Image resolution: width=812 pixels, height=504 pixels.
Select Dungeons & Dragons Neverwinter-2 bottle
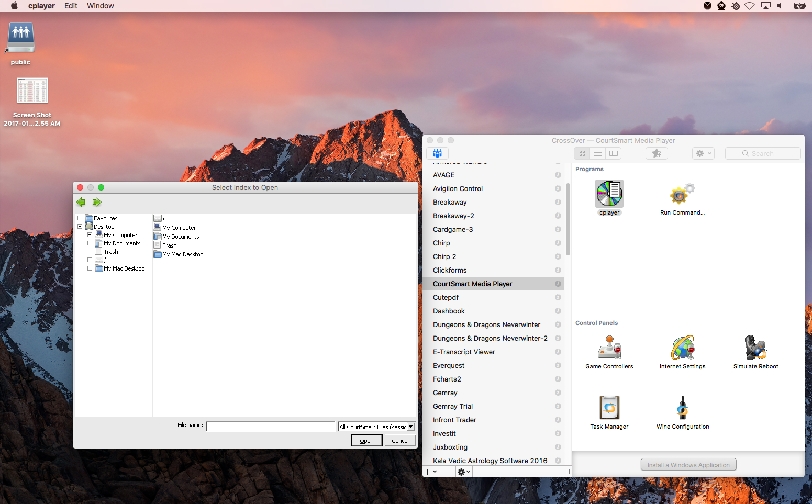click(x=493, y=338)
